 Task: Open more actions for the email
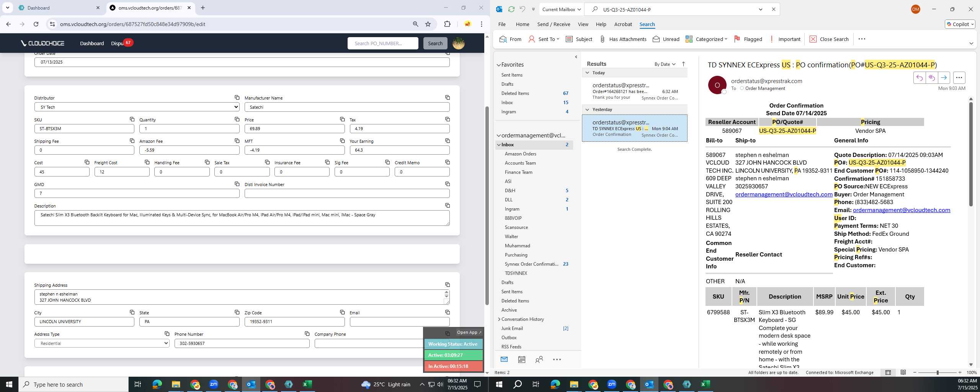coord(959,78)
